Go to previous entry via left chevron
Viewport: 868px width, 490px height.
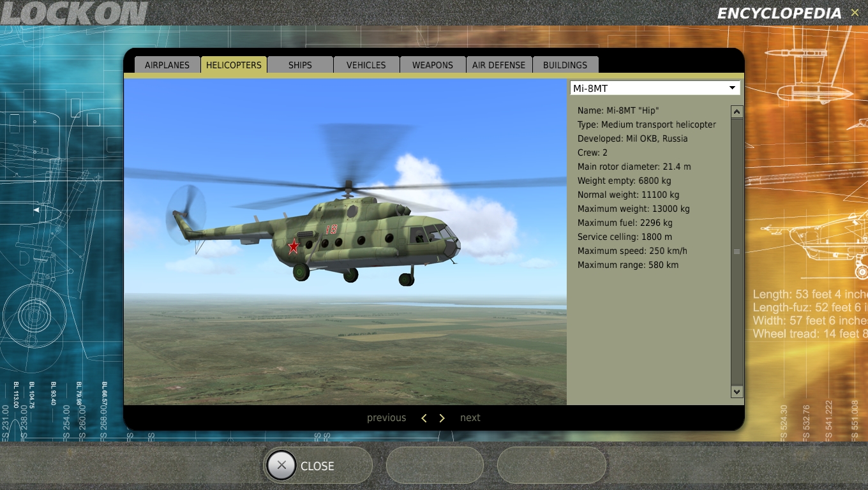[424, 418]
